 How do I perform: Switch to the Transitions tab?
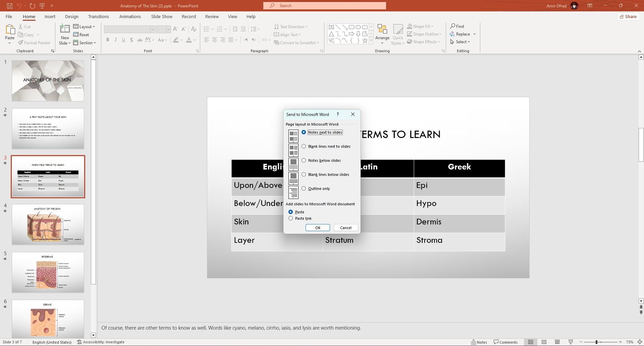98,16
